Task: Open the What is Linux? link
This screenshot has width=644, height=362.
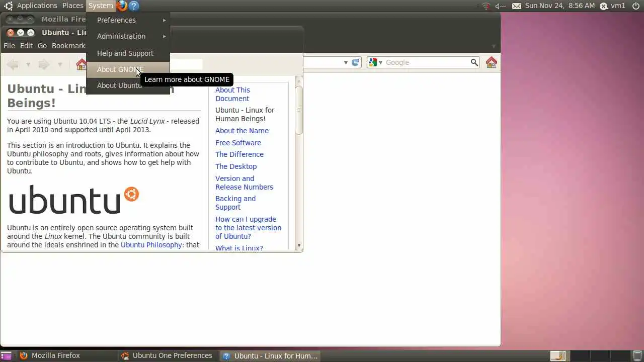Action: click(239, 248)
